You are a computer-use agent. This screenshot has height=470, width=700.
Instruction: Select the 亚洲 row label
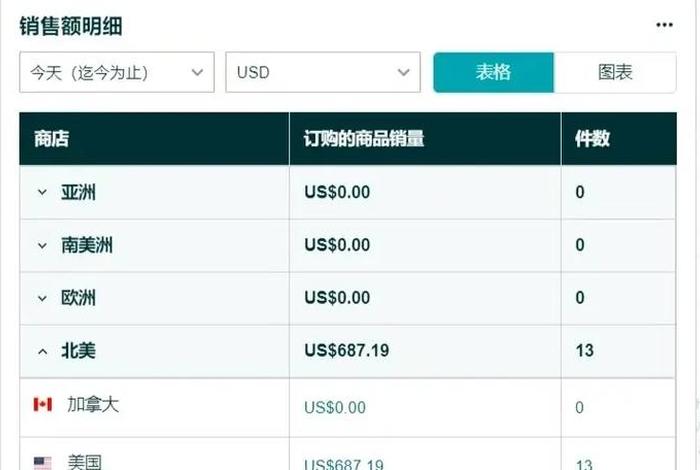79,192
